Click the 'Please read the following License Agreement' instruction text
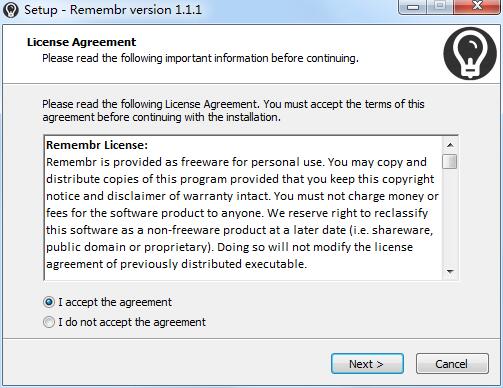The width and height of the screenshot is (503, 388). (233, 111)
